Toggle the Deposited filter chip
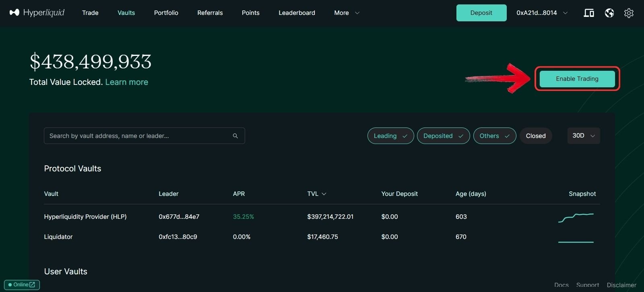644x292 pixels. pos(443,136)
